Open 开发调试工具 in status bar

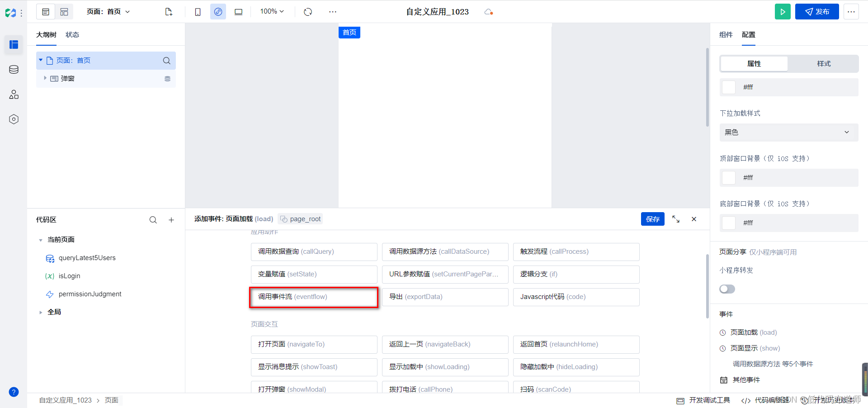point(703,400)
